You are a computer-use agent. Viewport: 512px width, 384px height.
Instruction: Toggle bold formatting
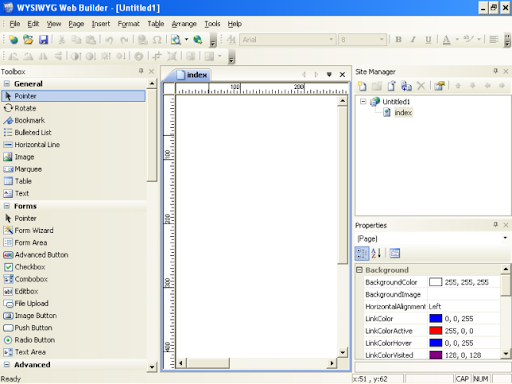[398, 40]
